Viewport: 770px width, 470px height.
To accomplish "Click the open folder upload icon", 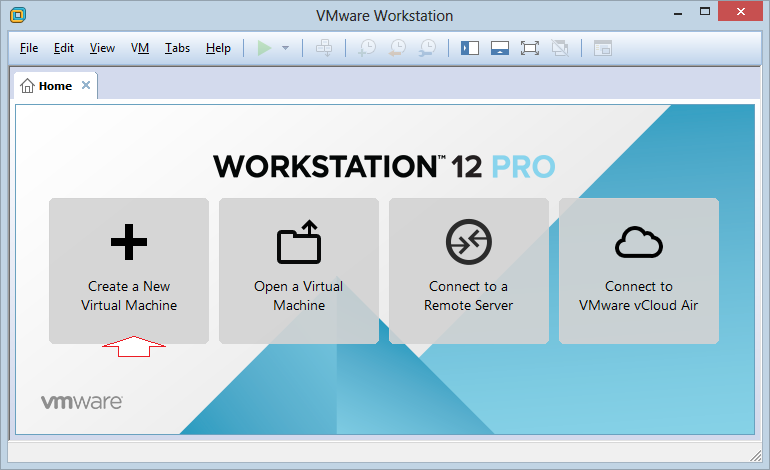I will (x=299, y=242).
